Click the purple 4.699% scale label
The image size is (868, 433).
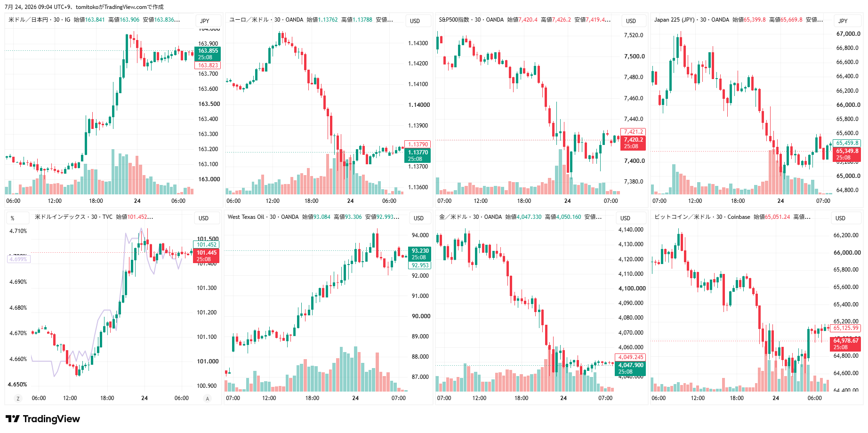coord(19,259)
